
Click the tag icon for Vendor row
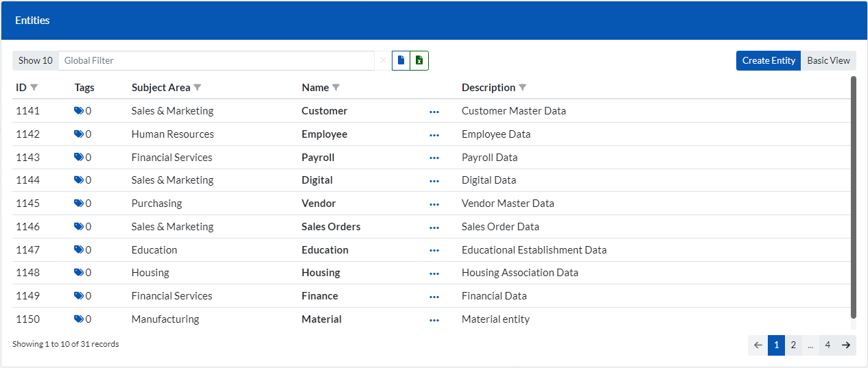tap(79, 204)
